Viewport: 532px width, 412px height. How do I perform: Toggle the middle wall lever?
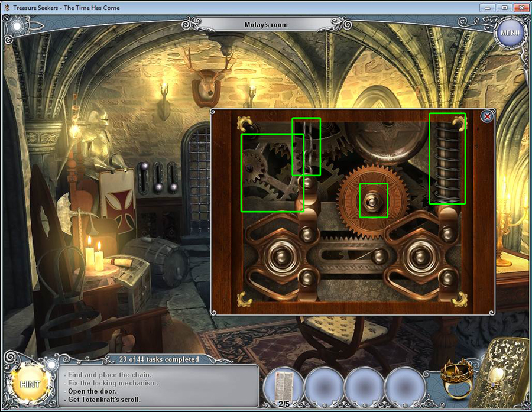point(158,177)
